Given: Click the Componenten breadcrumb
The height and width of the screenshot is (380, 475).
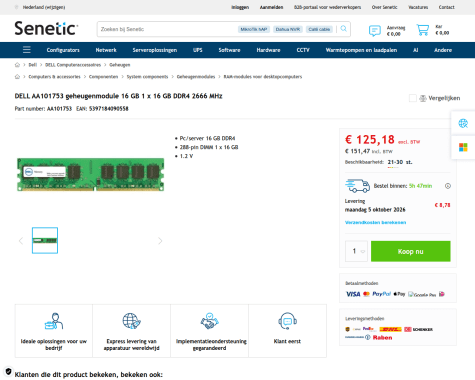Looking at the screenshot, I should coord(103,77).
